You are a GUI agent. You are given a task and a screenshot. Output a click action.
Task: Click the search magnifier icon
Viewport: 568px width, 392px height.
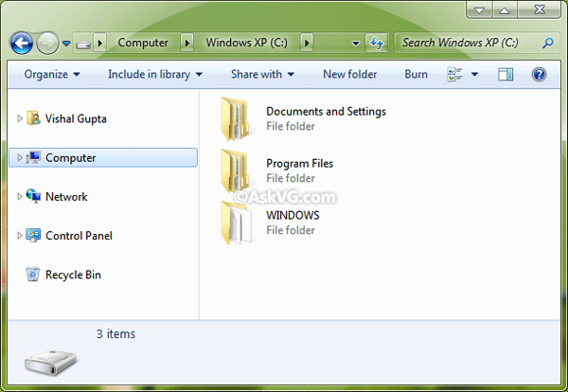[548, 43]
